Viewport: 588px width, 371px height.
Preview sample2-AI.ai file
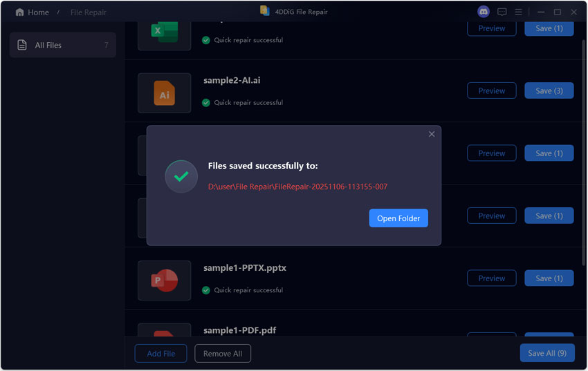click(491, 91)
